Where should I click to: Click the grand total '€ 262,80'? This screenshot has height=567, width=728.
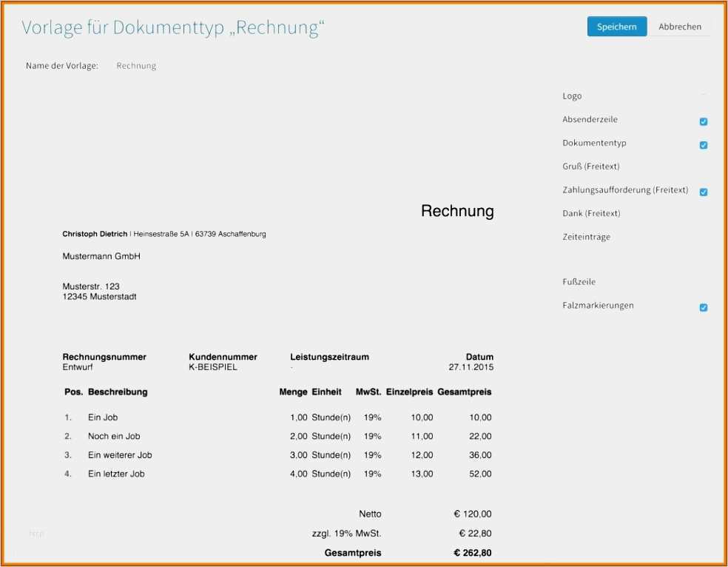(x=473, y=553)
